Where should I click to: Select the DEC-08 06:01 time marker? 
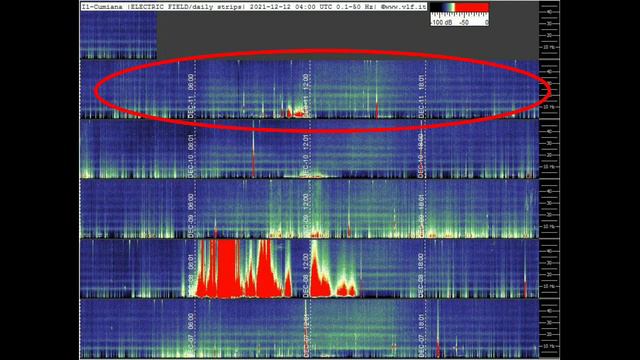point(191,276)
